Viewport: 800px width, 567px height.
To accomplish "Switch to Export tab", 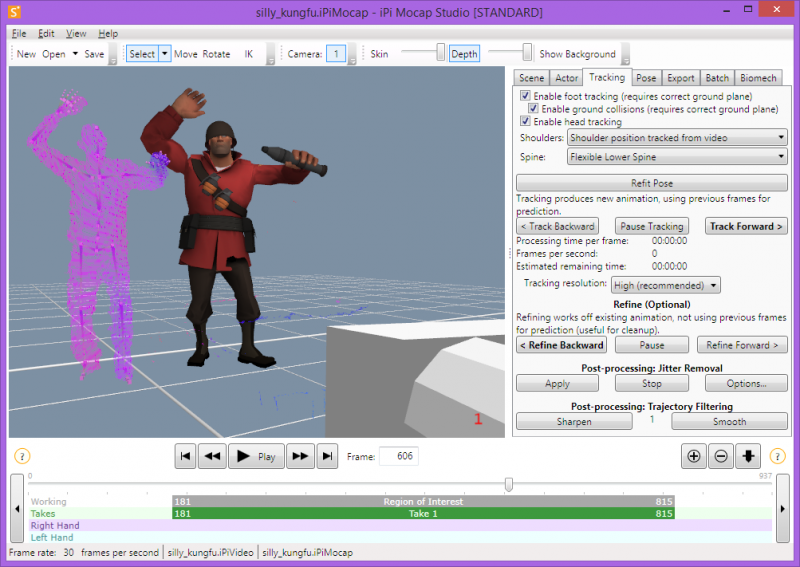I will (x=681, y=78).
